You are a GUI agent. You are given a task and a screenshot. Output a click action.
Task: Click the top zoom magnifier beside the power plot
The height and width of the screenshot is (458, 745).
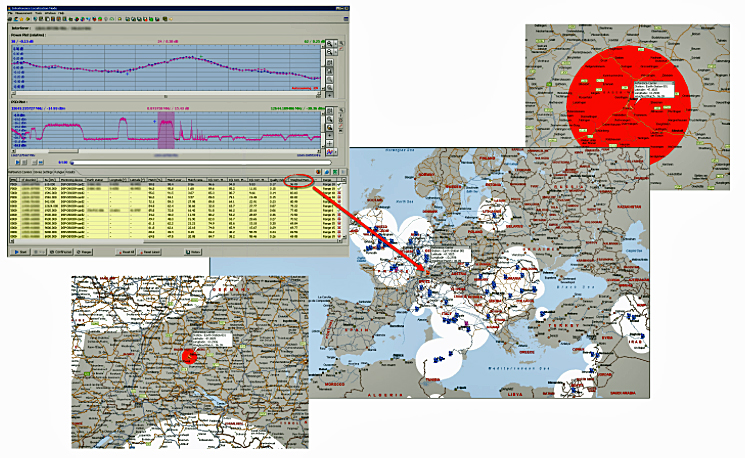[x=329, y=44]
